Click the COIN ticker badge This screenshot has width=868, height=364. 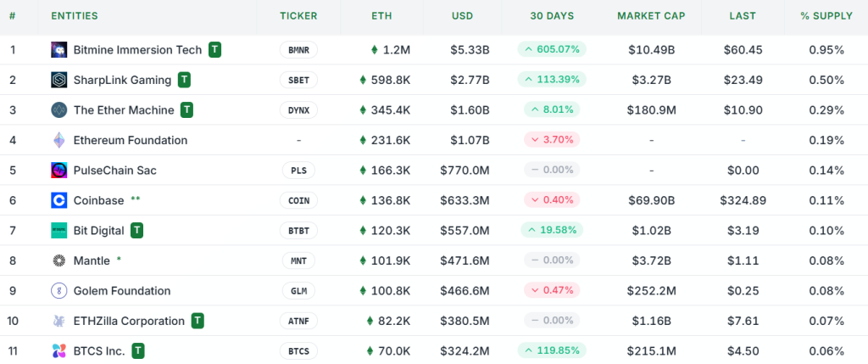pyautogui.click(x=298, y=200)
